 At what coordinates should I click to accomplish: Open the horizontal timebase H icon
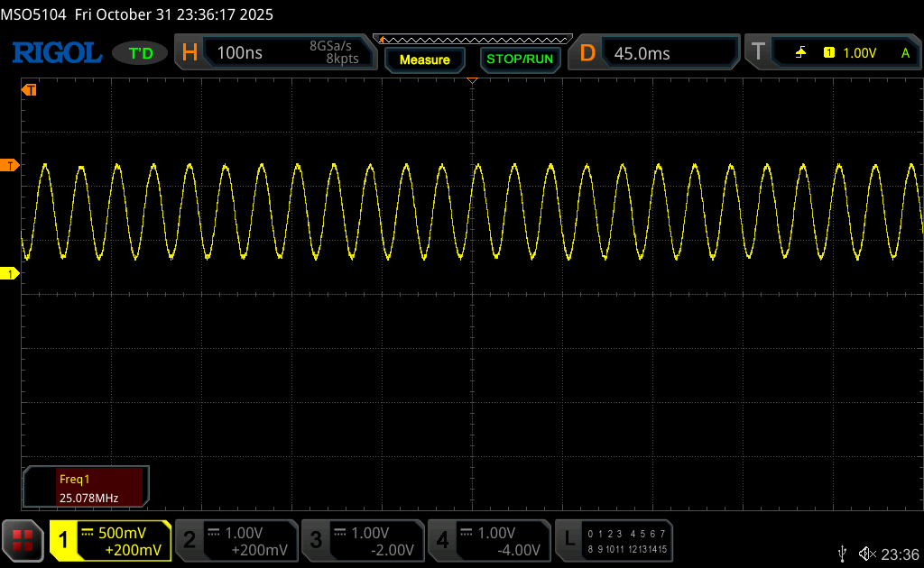pyautogui.click(x=189, y=53)
